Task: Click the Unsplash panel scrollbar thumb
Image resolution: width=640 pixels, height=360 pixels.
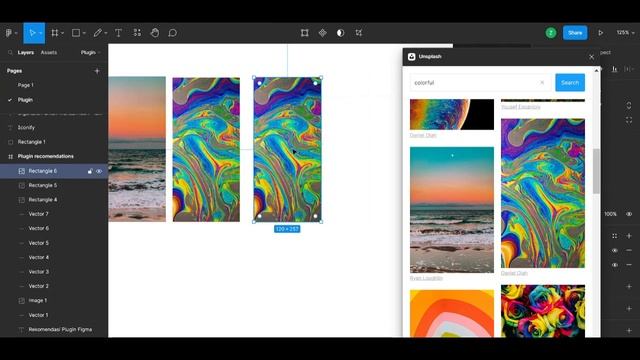Action: (x=596, y=171)
